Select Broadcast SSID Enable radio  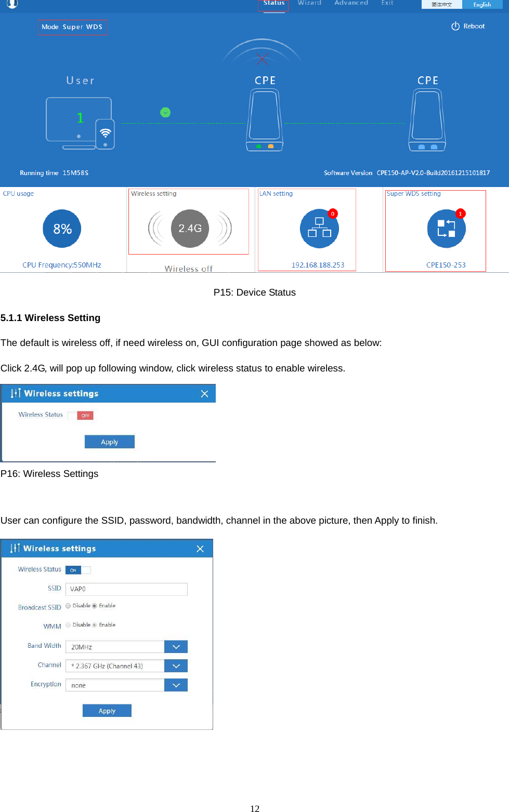[94, 606]
